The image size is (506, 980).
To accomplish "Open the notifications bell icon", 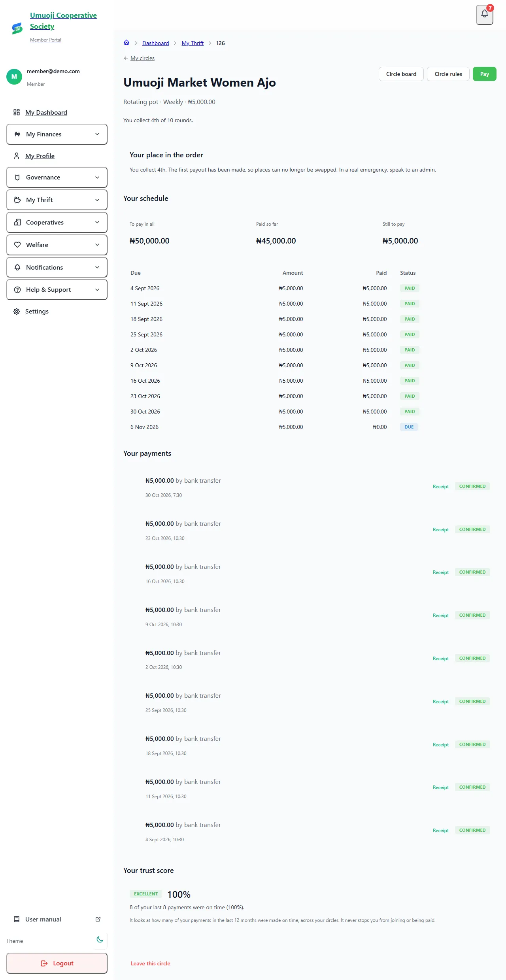I will click(x=485, y=15).
